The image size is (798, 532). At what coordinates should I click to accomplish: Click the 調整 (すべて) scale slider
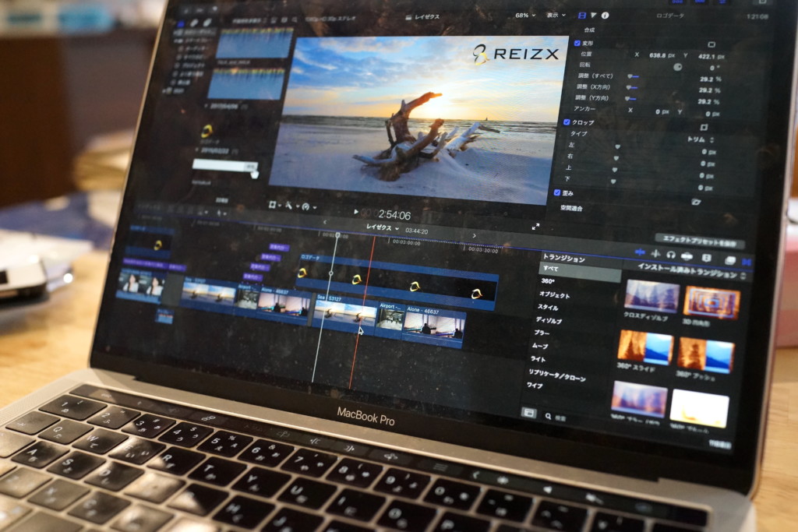click(x=634, y=76)
